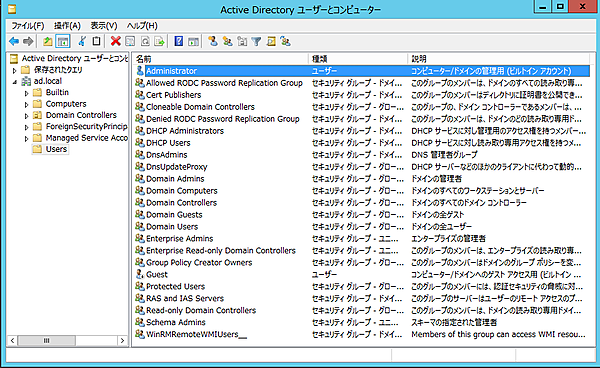
Task: Click the Domain Controllers folder icon in tree
Action: point(38,115)
